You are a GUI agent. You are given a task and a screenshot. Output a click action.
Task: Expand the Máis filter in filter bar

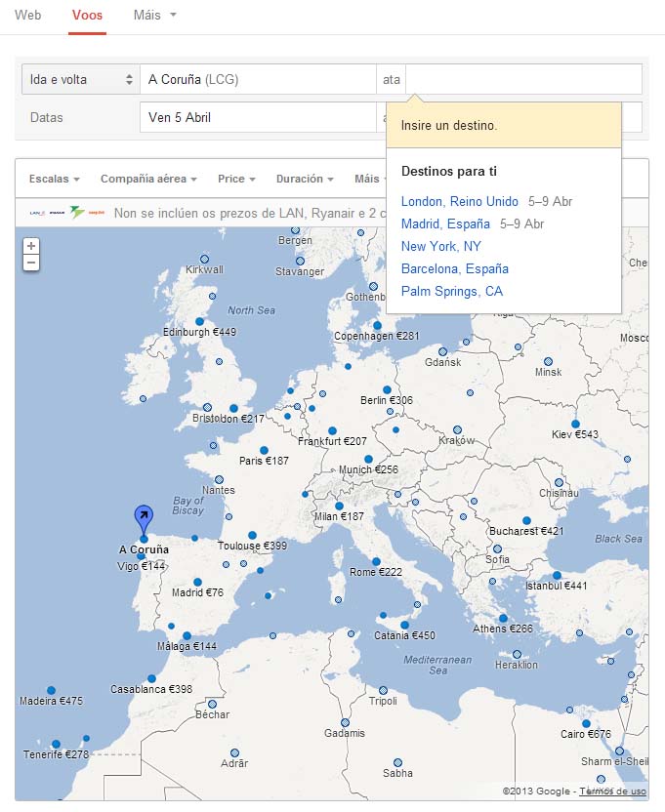370,179
